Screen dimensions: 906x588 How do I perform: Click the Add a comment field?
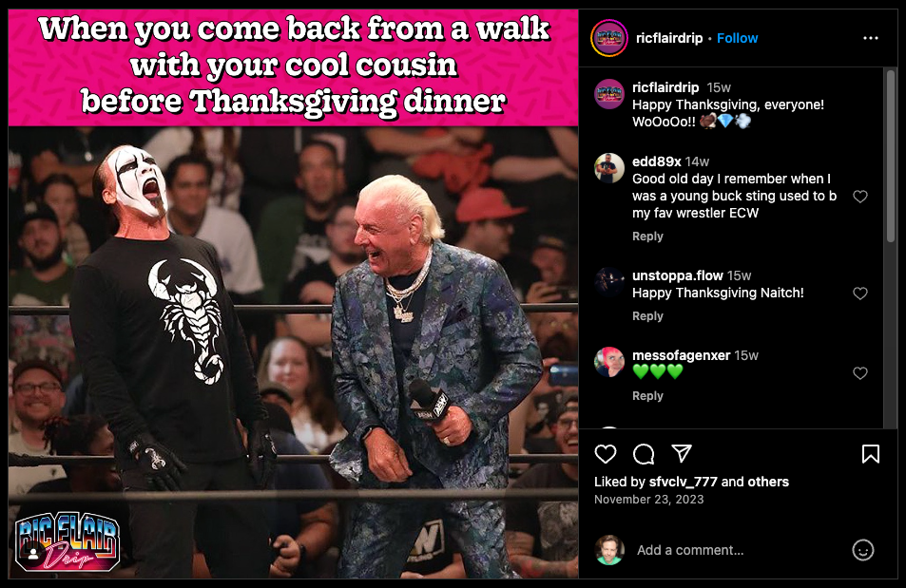click(740, 550)
